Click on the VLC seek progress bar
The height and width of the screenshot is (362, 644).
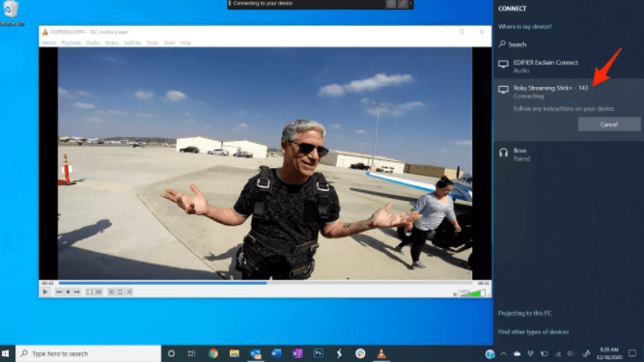coord(266,283)
